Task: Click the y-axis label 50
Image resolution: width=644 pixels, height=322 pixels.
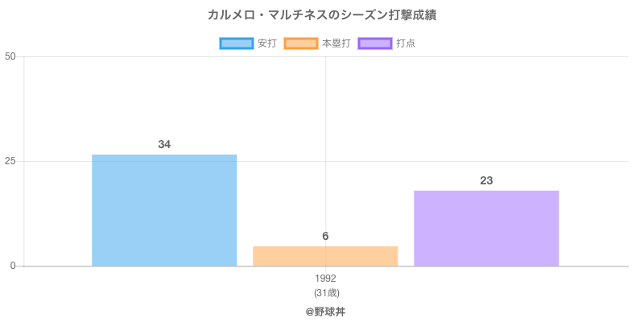Action: coord(10,56)
